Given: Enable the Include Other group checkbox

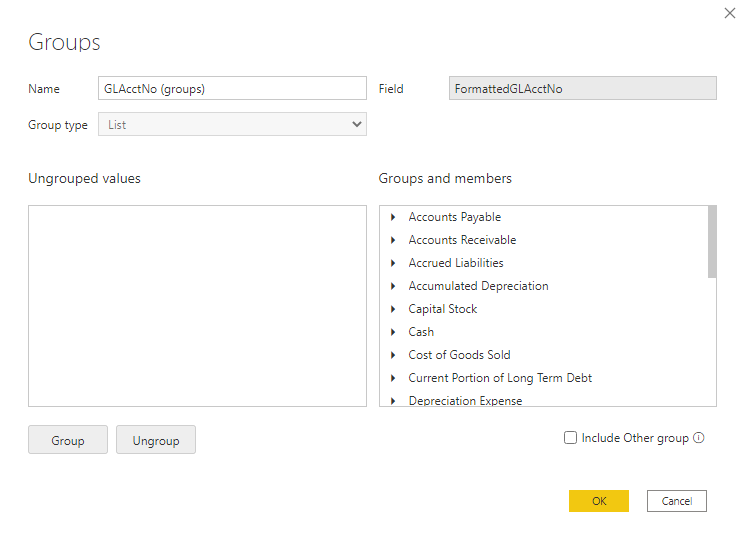Looking at the screenshot, I should [x=570, y=437].
